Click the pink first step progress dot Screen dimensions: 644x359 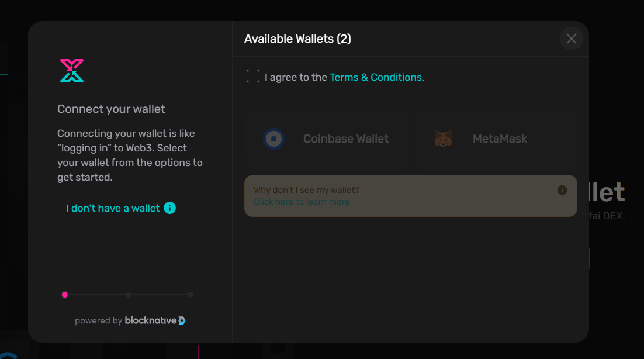pos(64,295)
